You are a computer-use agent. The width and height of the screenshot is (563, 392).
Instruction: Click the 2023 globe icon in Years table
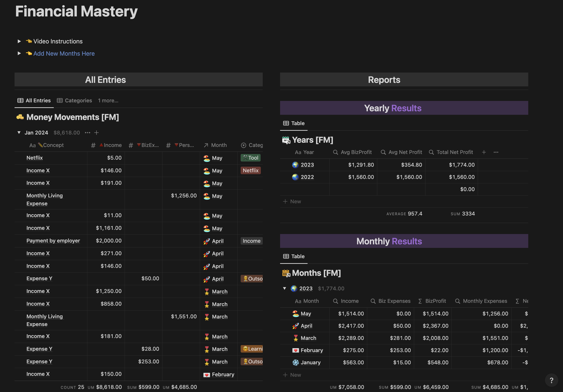point(295,165)
